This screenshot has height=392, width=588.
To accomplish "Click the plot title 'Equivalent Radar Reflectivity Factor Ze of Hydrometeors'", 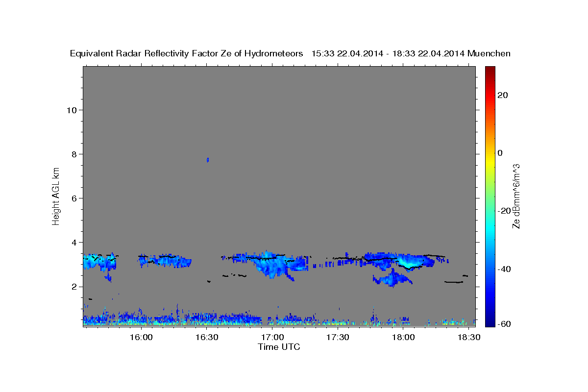I will coord(186,54).
